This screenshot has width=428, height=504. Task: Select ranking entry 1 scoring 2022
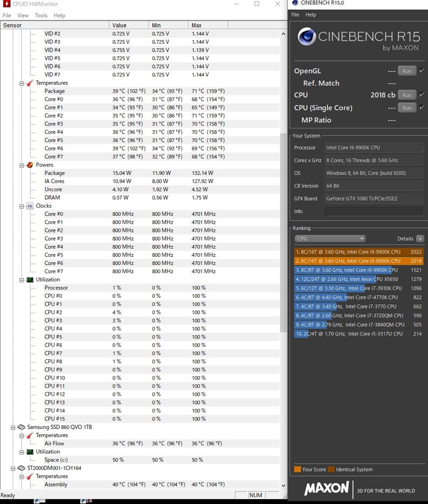pos(359,252)
